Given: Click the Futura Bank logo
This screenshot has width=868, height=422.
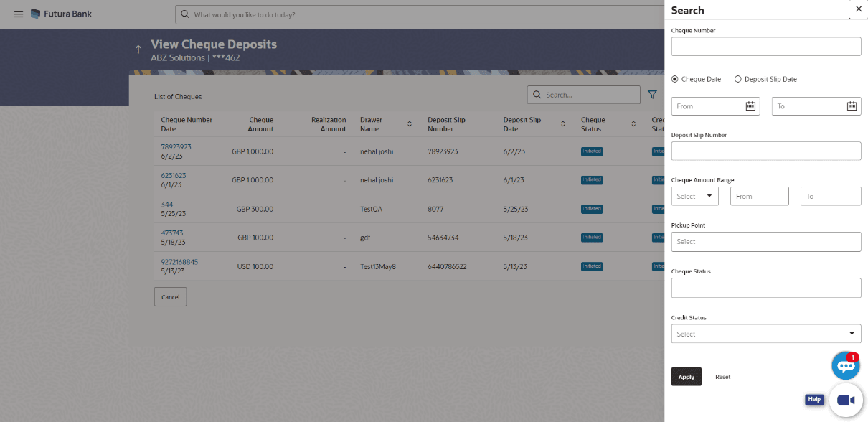Looking at the screenshot, I should pos(61,14).
